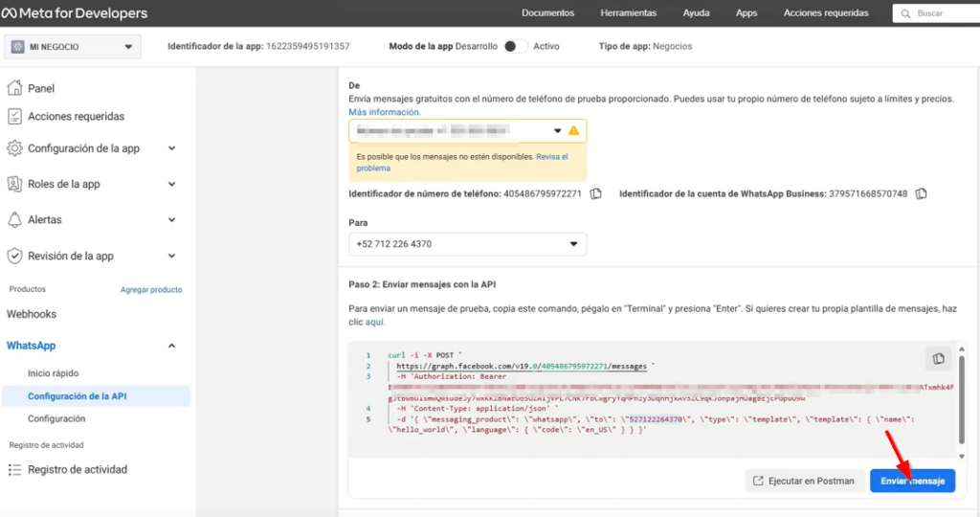
Task: Click the Meta for Developers logo
Action: tap(75, 13)
